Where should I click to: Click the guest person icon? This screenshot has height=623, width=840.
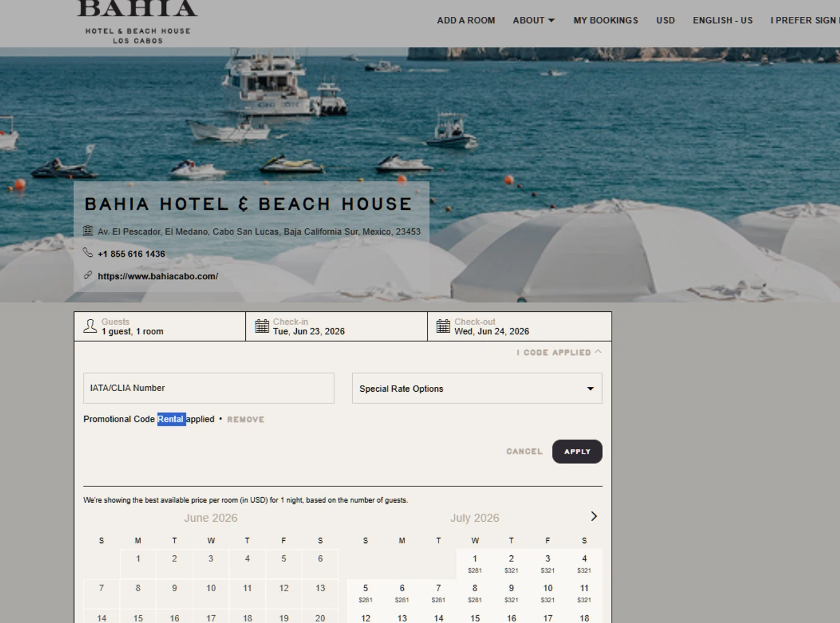pyautogui.click(x=90, y=326)
